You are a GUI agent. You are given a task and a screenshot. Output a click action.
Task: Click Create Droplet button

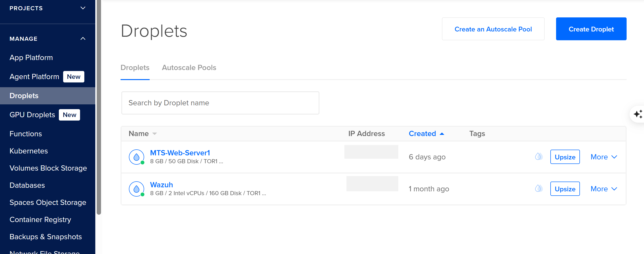click(x=591, y=29)
